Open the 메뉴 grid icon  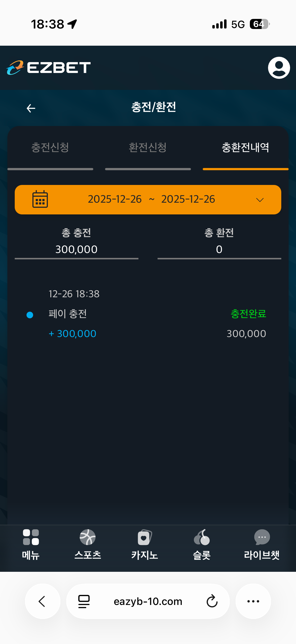(31, 537)
